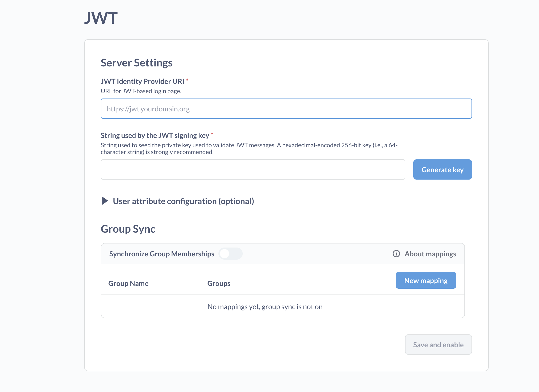Screen dimensions: 539x392
Task: Click the info icon beside About mappings
Action: point(396,254)
